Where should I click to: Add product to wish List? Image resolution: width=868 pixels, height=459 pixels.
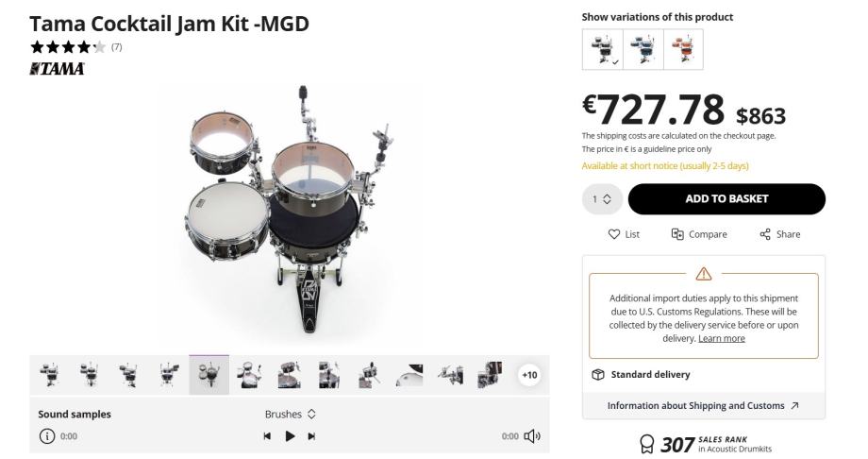(x=624, y=234)
